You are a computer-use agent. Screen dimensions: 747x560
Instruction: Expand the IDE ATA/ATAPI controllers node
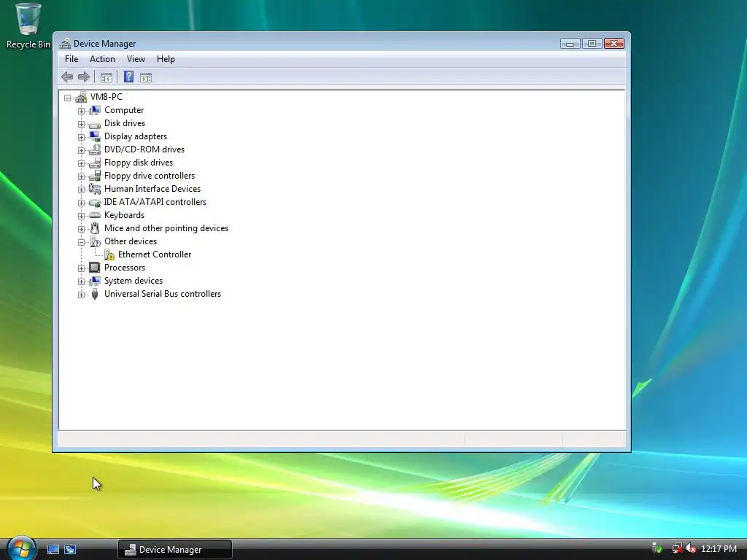coord(81,203)
